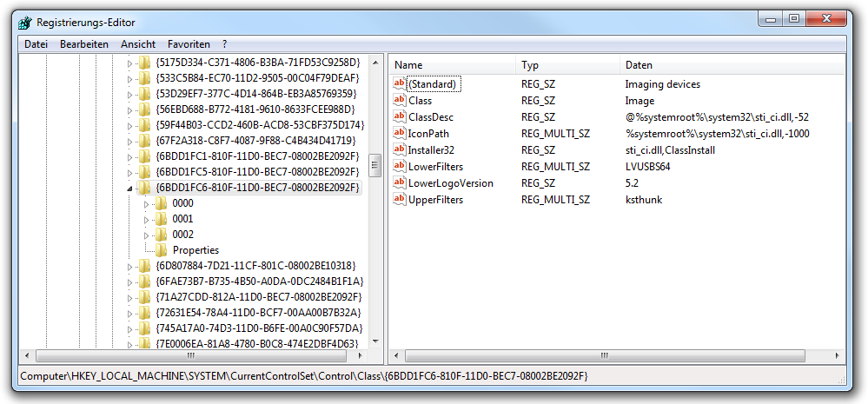Click the ksthunk data entry
868x404 pixels.
pos(644,200)
